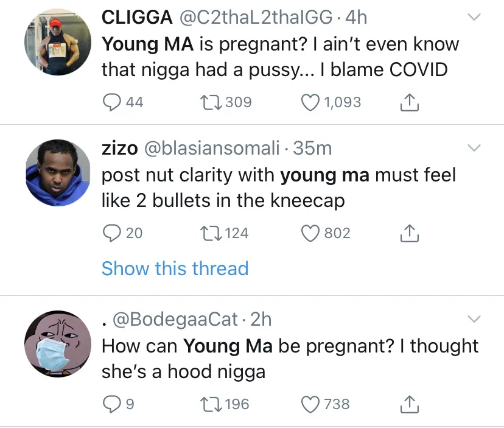The height and width of the screenshot is (428, 504).
Task: Share zizo's tweet
Action: click(410, 233)
